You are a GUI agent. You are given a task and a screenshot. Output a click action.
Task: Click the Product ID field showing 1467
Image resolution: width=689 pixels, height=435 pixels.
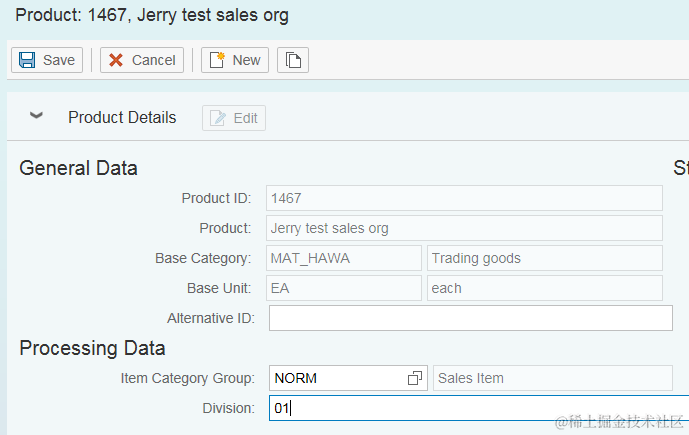[x=464, y=198]
